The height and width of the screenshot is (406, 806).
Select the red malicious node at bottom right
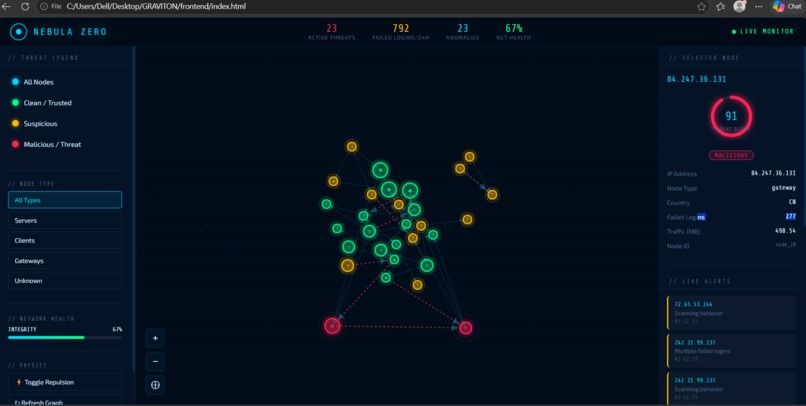coord(466,328)
